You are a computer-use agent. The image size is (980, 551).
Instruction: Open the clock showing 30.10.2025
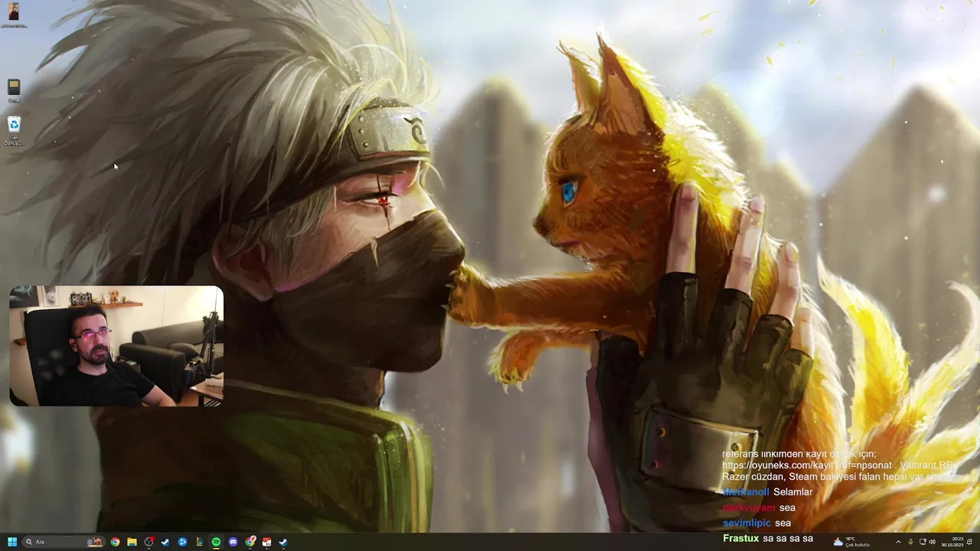click(952, 542)
